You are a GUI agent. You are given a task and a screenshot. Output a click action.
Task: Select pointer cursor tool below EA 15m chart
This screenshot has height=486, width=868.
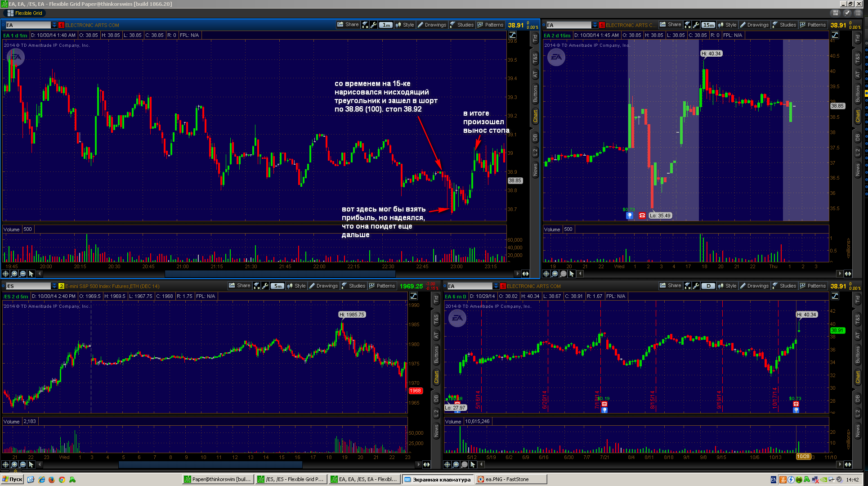coord(572,274)
